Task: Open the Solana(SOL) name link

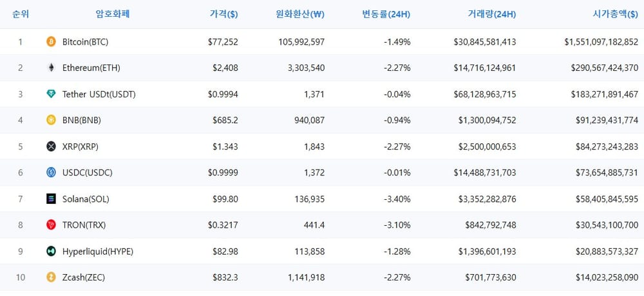Action: click(x=86, y=199)
